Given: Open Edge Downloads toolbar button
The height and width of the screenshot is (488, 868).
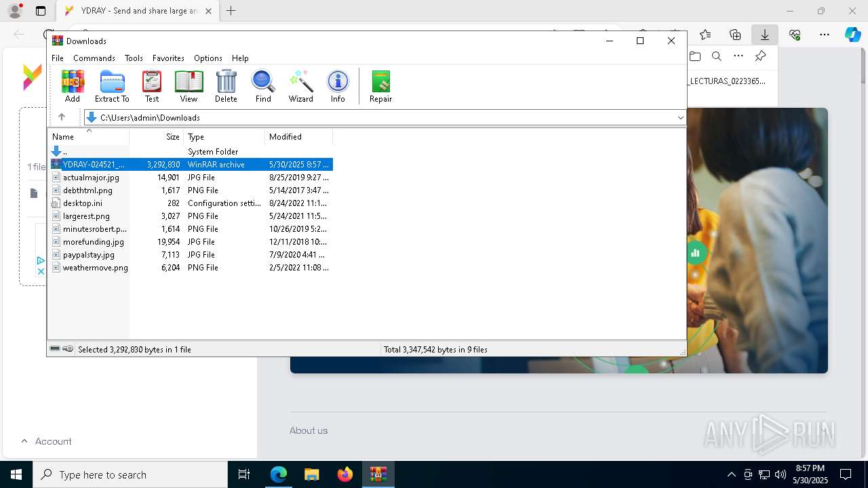Looking at the screenshot, I should click(764, 35).
